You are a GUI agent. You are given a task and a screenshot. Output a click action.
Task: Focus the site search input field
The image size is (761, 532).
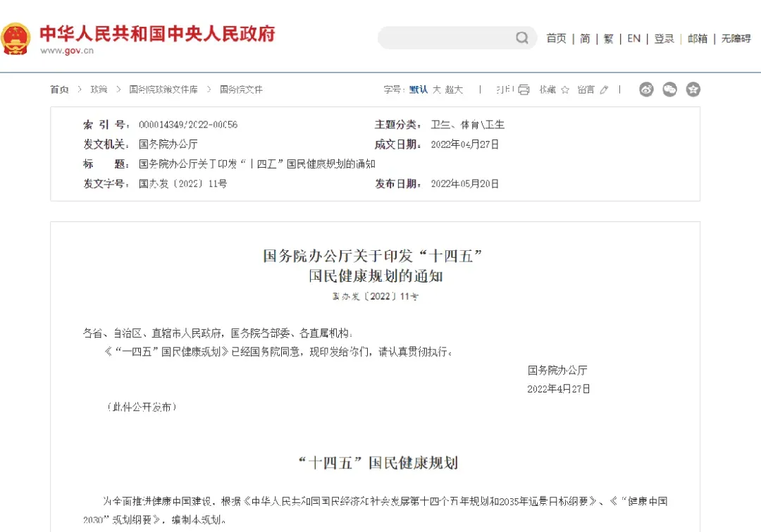[457, 38]
